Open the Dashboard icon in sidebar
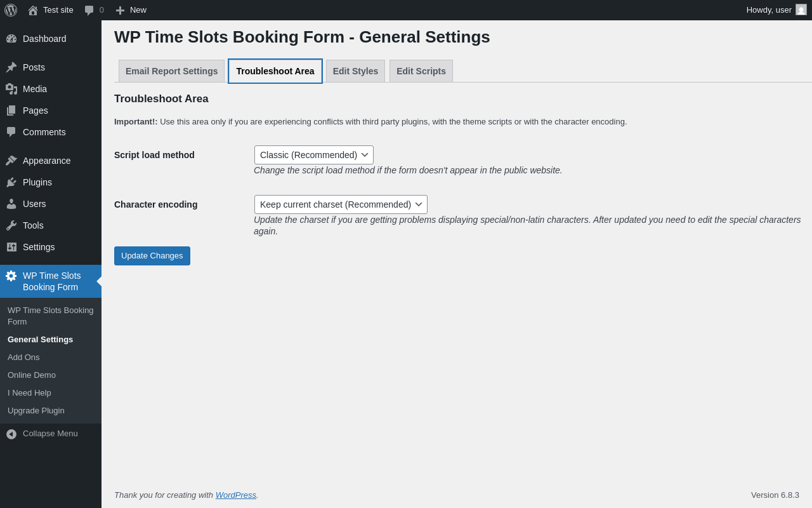 click(x=11, y=39)
